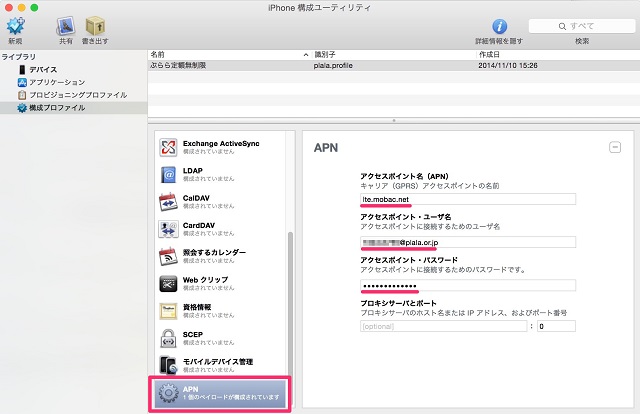Image resolution: width=640 pixels, height=414 pixels.
Task: Click the pane splitter handle dot
Action: click(393, 120)
